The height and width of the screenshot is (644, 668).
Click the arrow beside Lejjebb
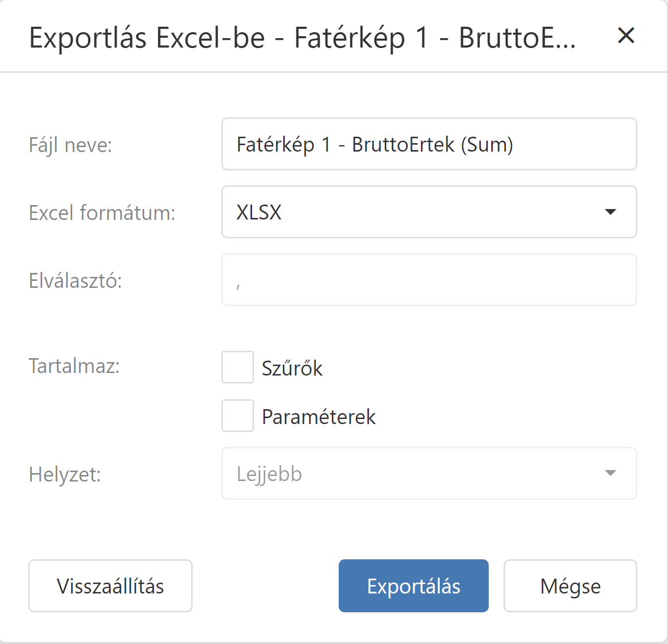pyautogui.click(x=611, y=473)
